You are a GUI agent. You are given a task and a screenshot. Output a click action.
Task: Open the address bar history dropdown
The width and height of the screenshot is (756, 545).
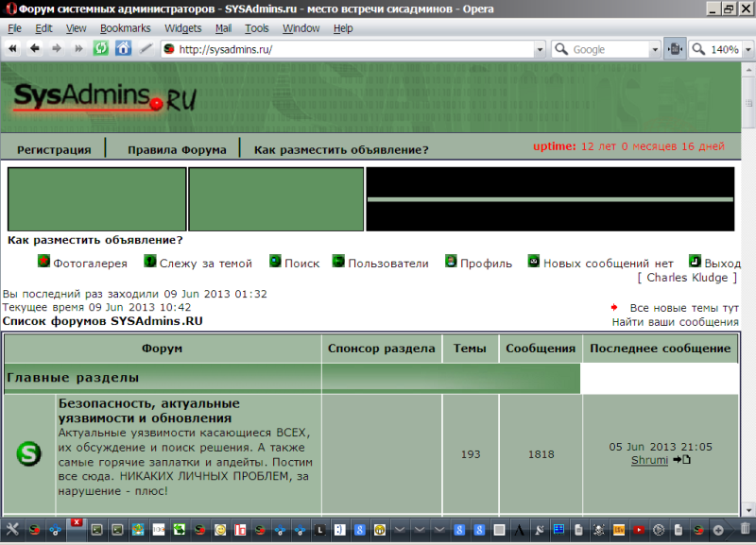coord(540,49)
